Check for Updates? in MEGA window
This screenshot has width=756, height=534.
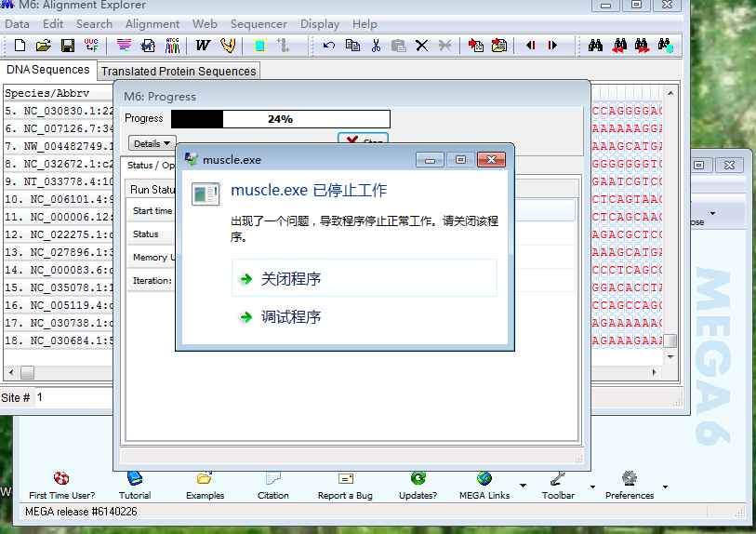coord(418,486)
